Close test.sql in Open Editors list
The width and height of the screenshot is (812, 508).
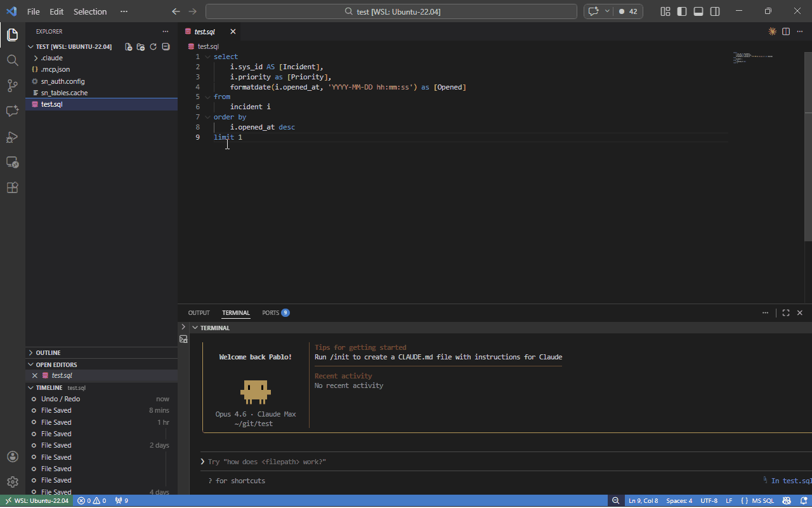[35, 376]
